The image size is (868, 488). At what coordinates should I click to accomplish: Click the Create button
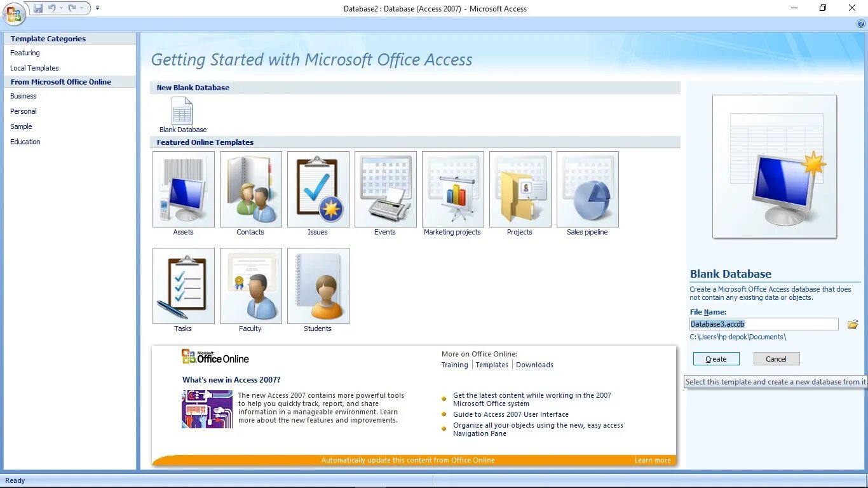tap(716, 359)
